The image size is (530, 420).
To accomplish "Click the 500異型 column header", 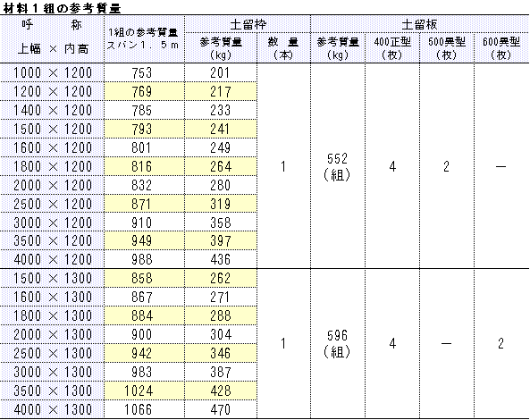I will point(447,48).
